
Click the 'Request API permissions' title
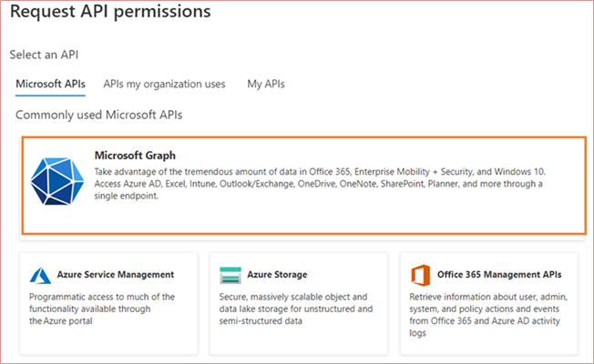point(110,12)
